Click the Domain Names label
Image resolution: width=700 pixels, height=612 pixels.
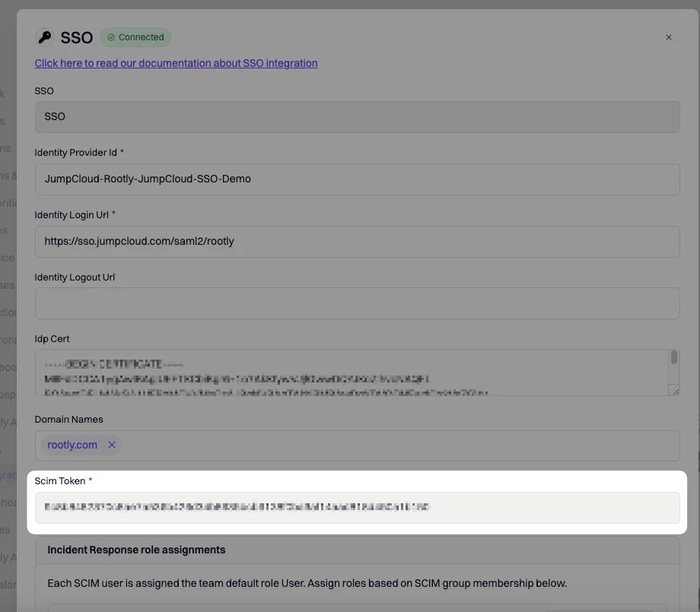pyautogui.click(x=68, y=420)
